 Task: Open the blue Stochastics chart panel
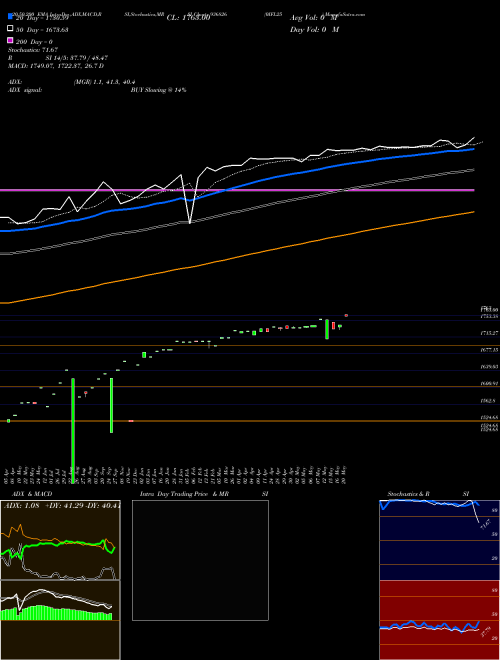pyautogui.click(x=439, y=540)
